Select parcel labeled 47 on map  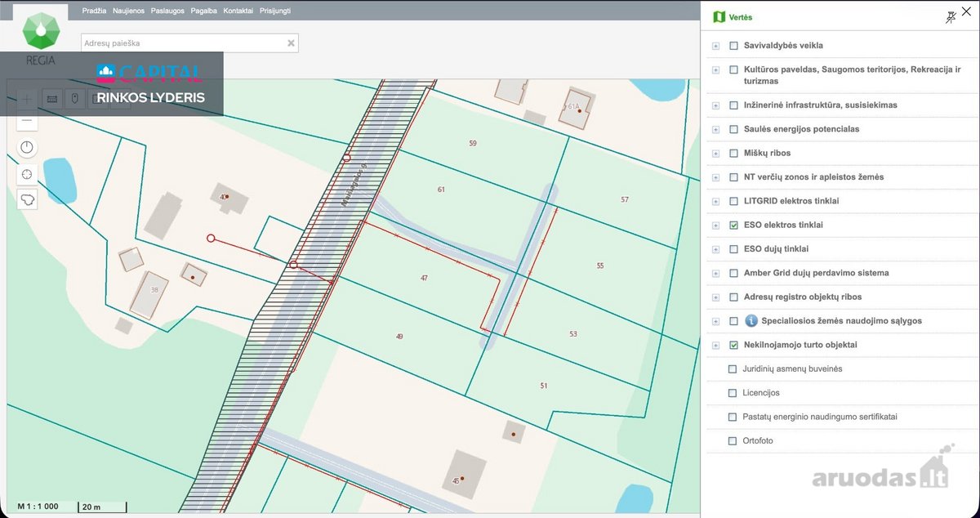(424, 278)
